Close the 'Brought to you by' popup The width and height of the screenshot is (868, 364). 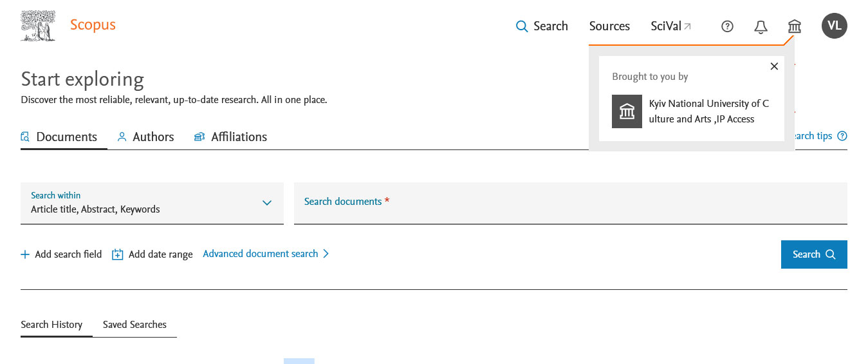(774, 66)
